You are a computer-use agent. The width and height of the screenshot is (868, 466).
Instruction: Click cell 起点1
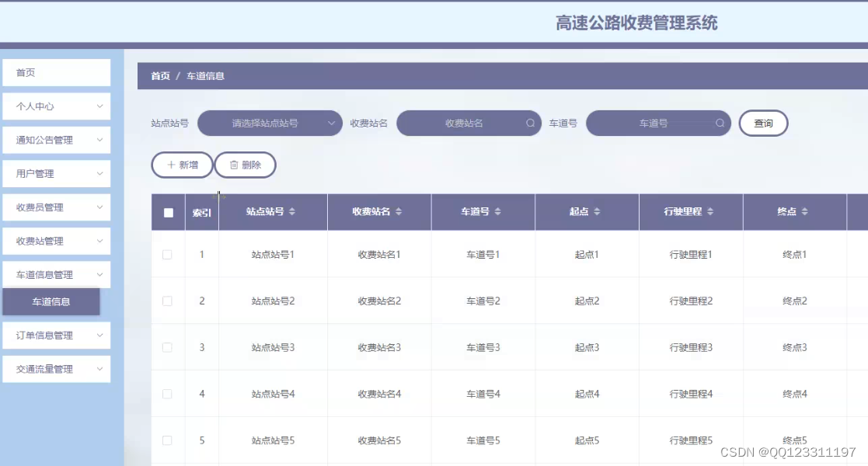tap(587, 255)
